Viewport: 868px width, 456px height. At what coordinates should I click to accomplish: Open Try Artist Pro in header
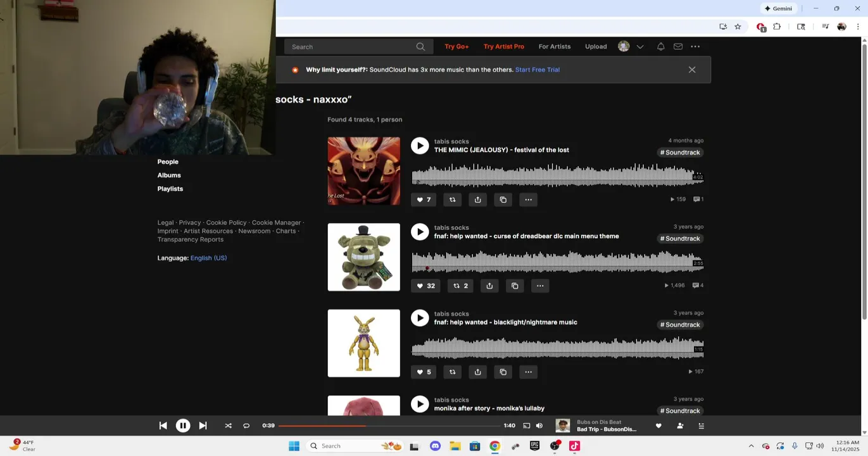pos(504,47)
